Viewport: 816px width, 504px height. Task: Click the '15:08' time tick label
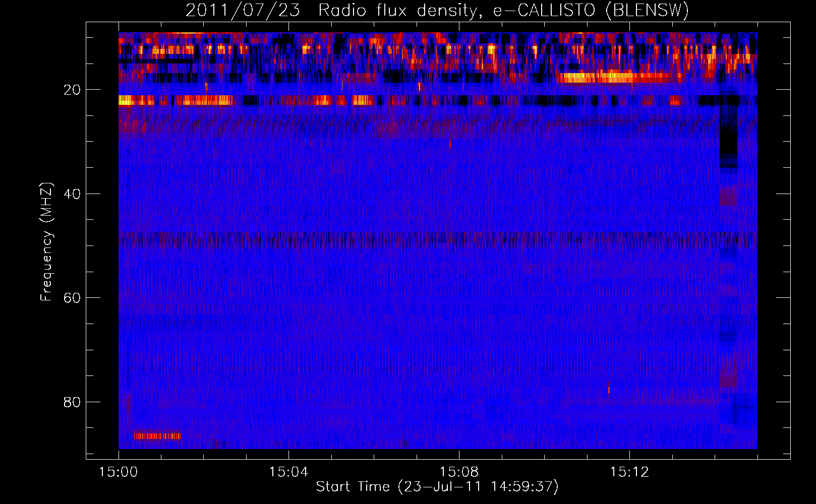[x=459, y=472]
